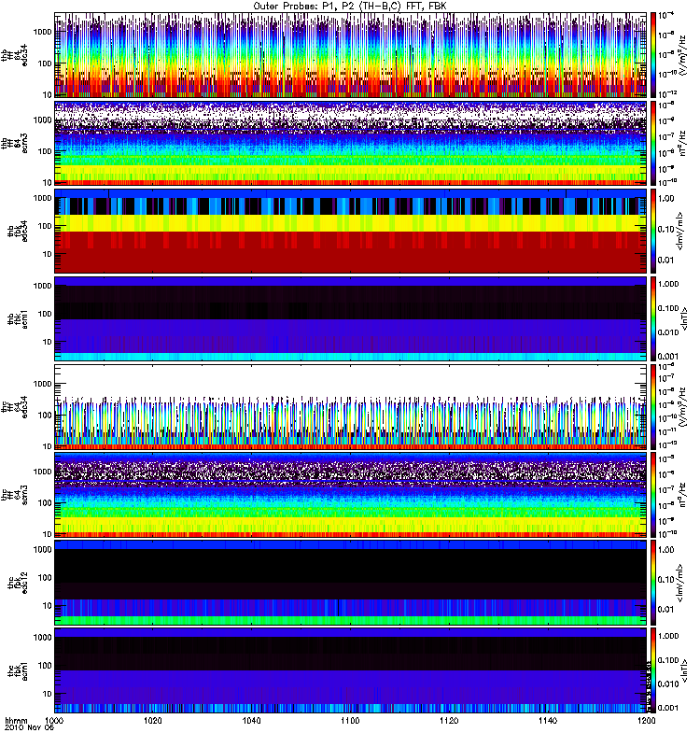Click the thc fff scm3 spectrogram panel

pyautogui.click(x=351, y=495)
